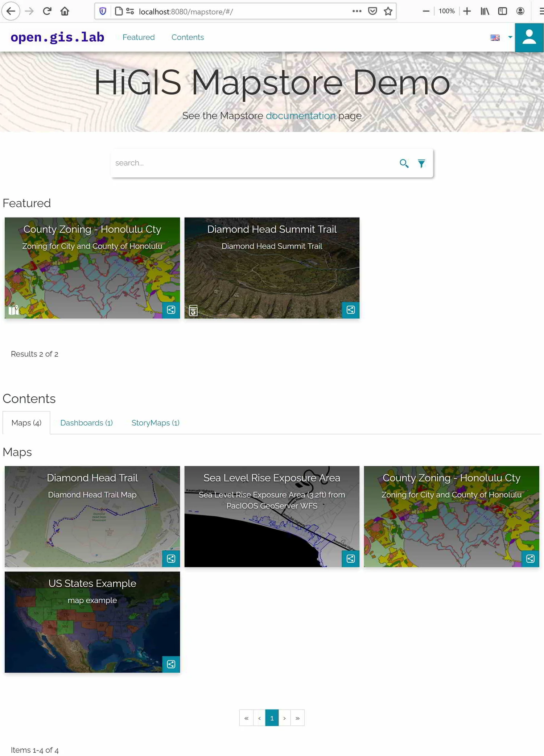The width and height of the screenshot is (544, 756).
Task: Share the Sea Level Rise Exposure map
Action: (351, 558)
